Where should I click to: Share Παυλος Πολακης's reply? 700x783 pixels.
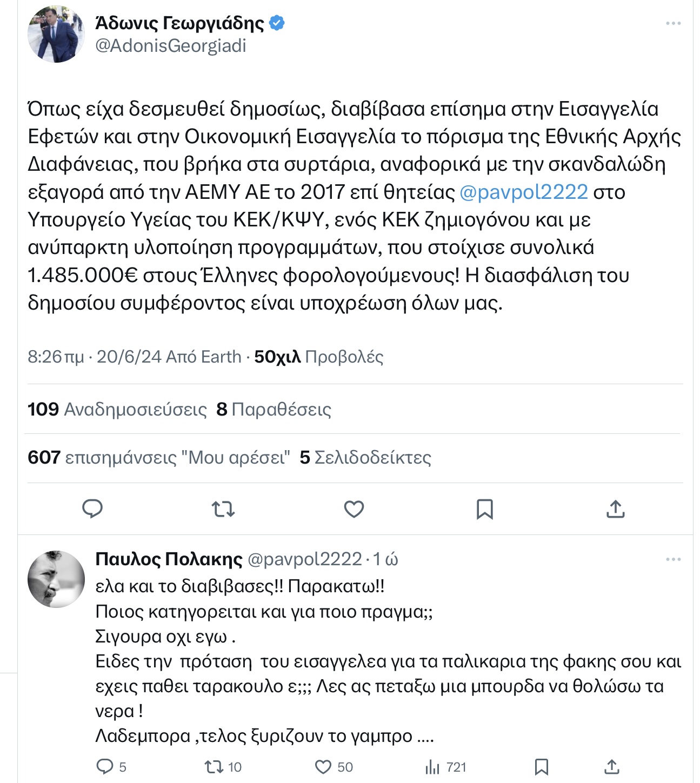point(611,767)
